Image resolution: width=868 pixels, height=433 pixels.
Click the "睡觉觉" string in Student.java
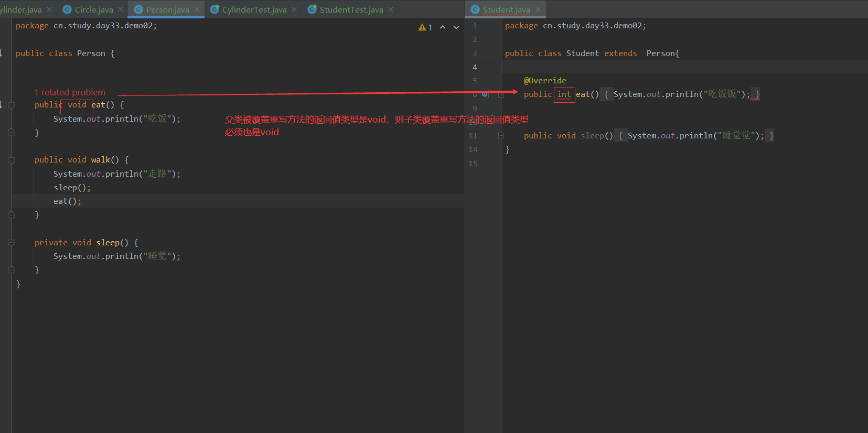(x=736, y=135)
